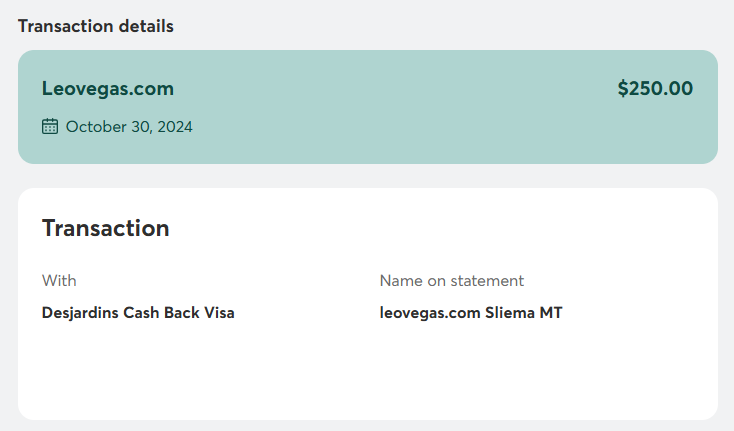This screenshot has width=734, height=431.
Task: Select the Leovegas.com merchant name
Action: 108,89
